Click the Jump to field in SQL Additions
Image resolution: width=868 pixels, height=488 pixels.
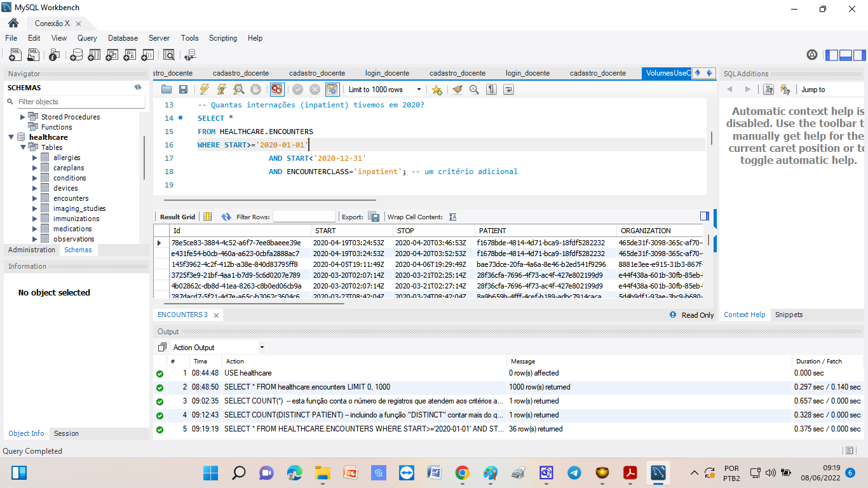click(x=829, y=90)
